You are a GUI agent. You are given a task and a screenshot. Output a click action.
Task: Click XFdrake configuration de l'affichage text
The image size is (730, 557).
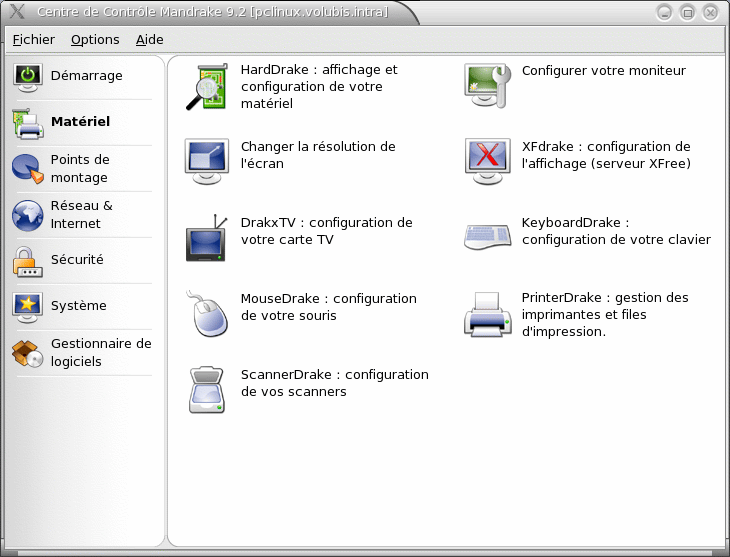(606, 155)
